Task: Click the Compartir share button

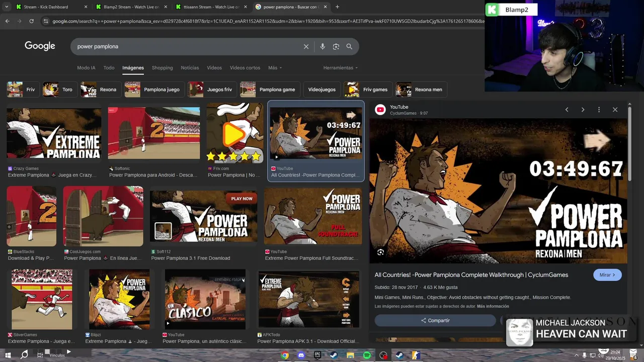Action: click(435, 320)
